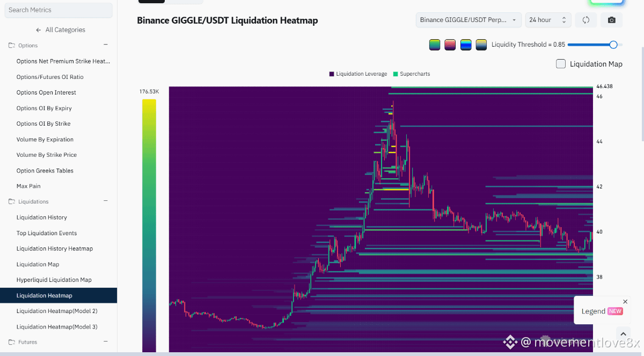Click the heatmap color scale bar
This screenshot has width=644, height=356.
click(x=149, y=226)
